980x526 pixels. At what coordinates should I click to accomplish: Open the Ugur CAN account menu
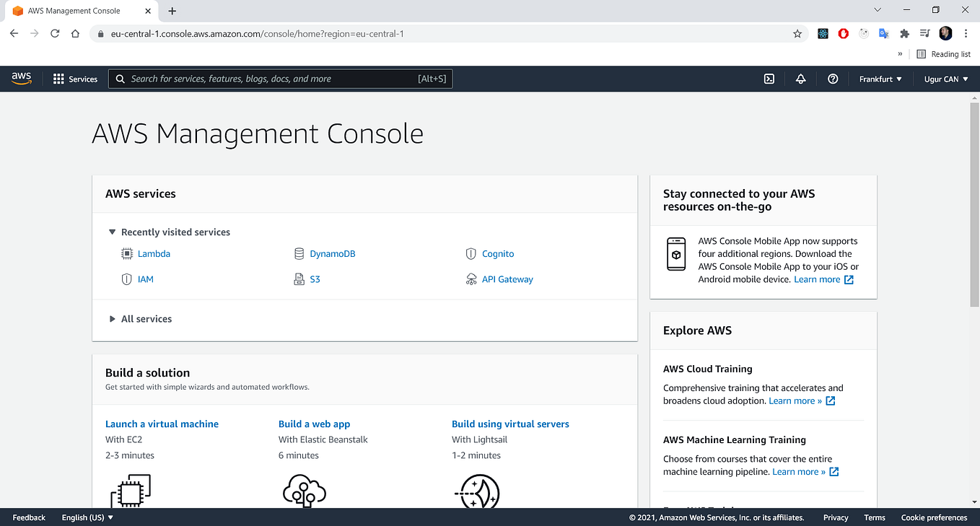945,79
